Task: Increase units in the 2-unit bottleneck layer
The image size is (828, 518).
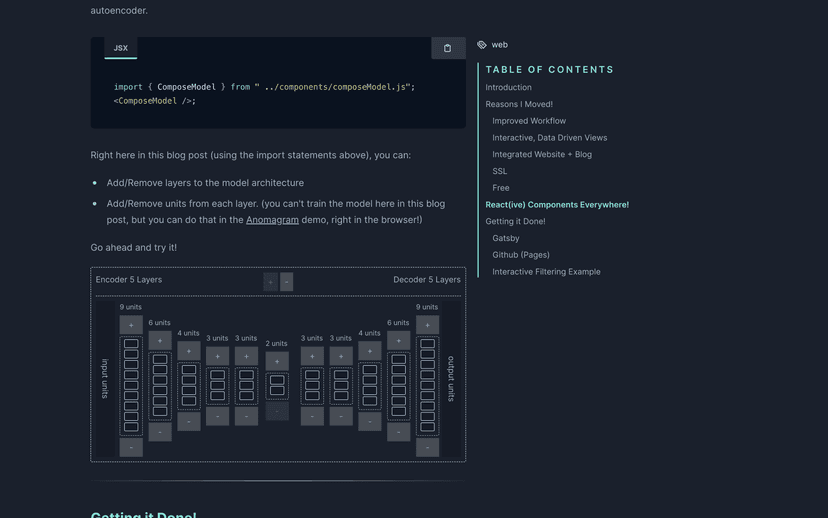Action: click(x=277, y=361)
